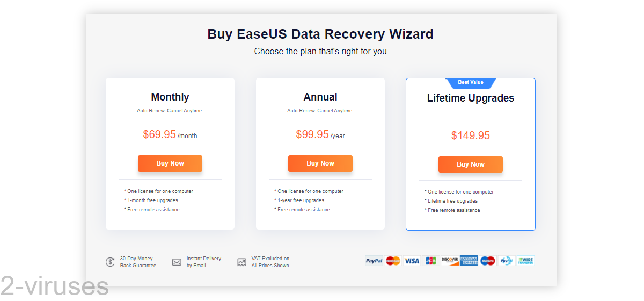Image resolution: width=644 pixels, height=301 pixels.
Task: Click Buy Now under the Monthly plan
Action: click(170, 163)
